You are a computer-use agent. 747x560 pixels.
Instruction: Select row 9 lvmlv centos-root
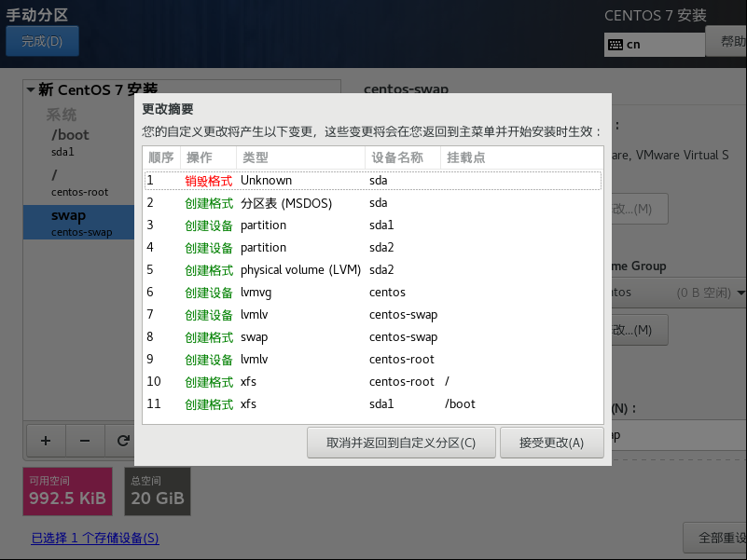(x=373, y=360)
